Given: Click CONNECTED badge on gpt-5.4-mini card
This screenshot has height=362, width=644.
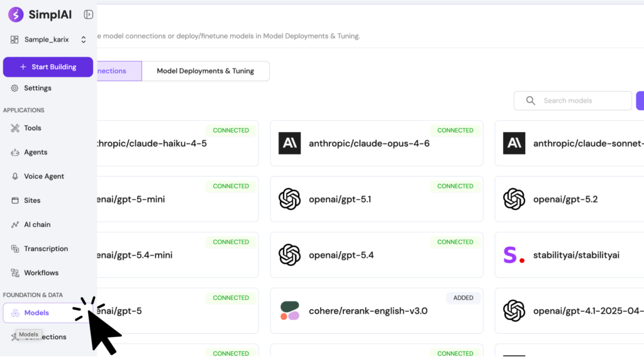Looking at the screenshot, I should tap(231, 242).
